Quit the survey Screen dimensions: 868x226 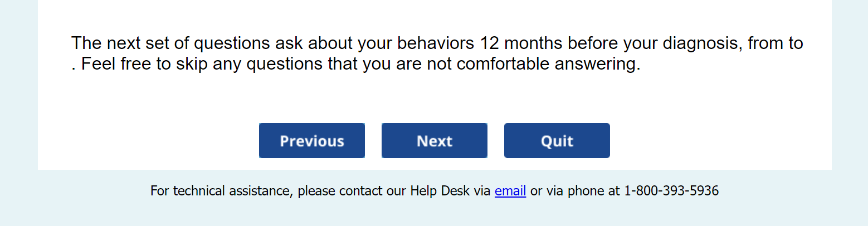(557, 141)
